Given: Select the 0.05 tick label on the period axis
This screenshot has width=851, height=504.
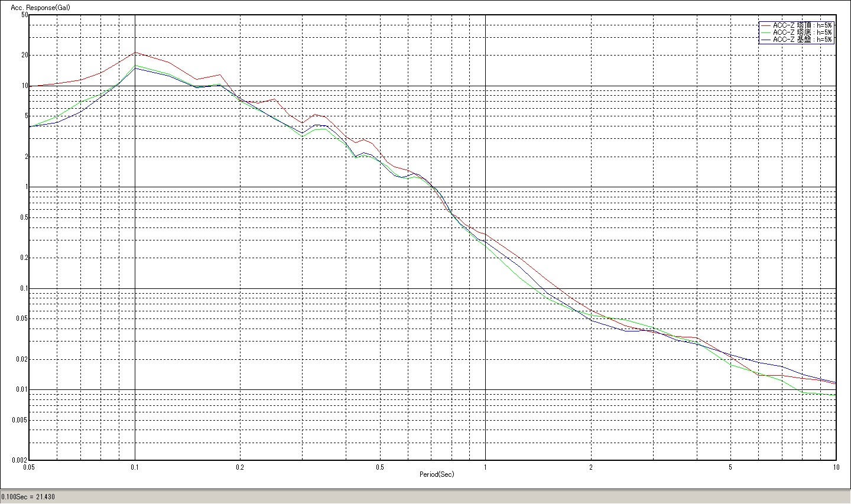Looking at the screenshot, I should (x=28, y=467).
